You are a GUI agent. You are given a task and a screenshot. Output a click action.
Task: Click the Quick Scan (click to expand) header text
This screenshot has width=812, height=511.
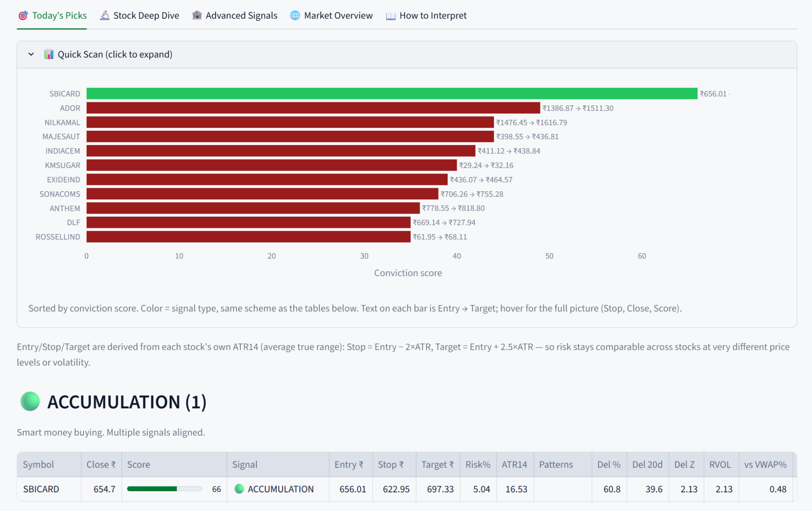115,54
